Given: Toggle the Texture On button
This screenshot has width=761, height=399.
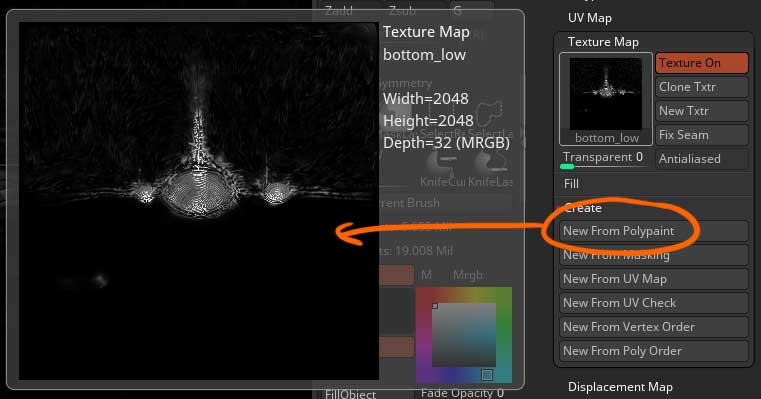Looking at the screenshot, I should (702, 63).
